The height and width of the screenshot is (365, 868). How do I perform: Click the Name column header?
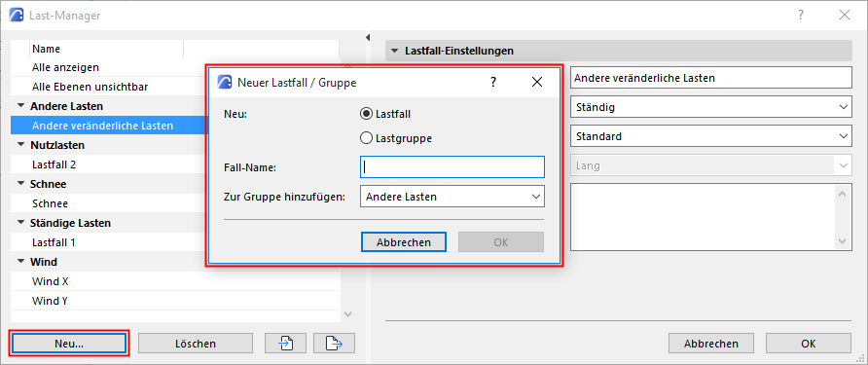coord(106,49)
